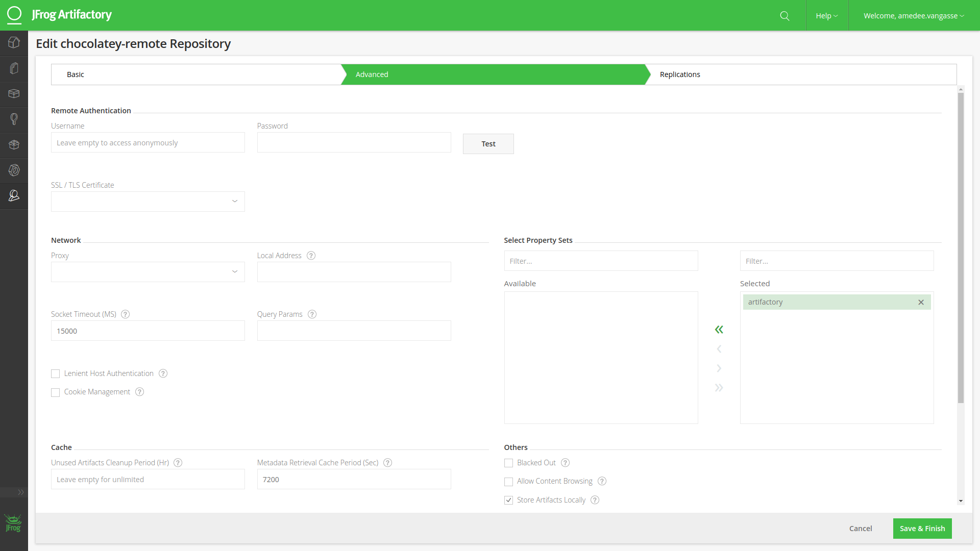Click the Selected property sets filter

pos(837,261)
